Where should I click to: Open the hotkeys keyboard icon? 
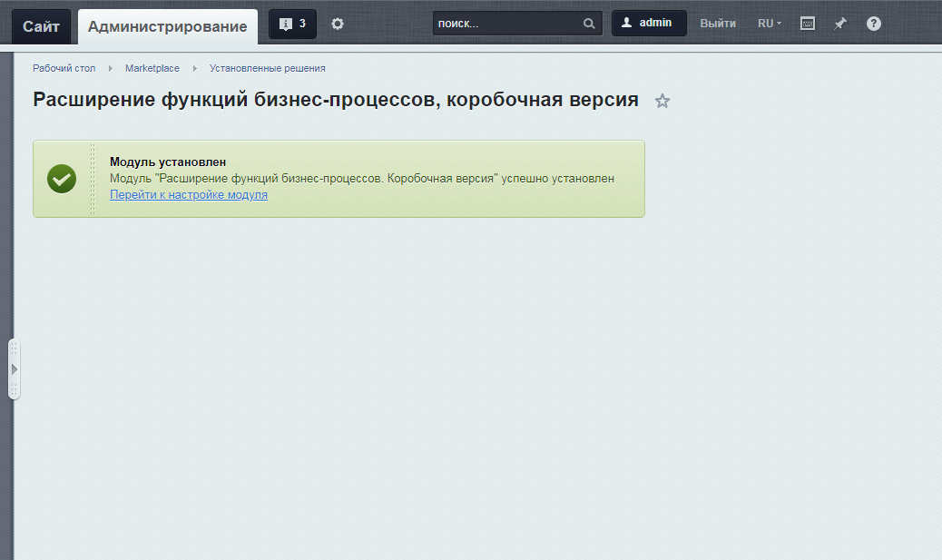click(x=808, y=24)
